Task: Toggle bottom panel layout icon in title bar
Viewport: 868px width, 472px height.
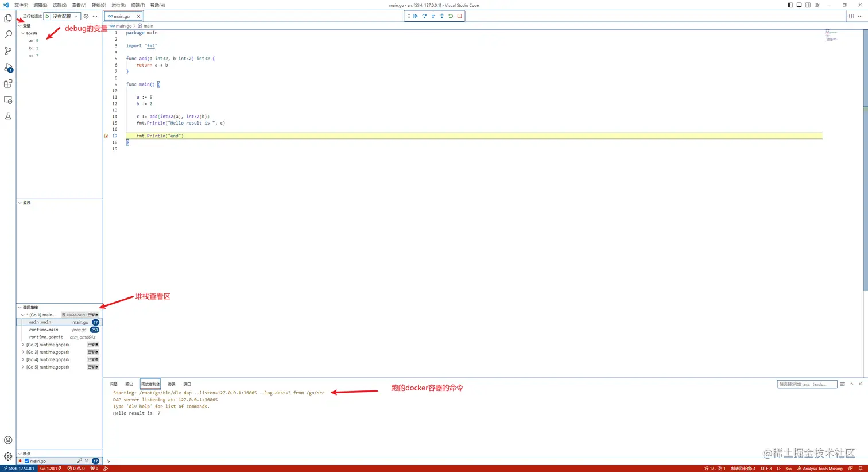Action: [x=799, y=5]
